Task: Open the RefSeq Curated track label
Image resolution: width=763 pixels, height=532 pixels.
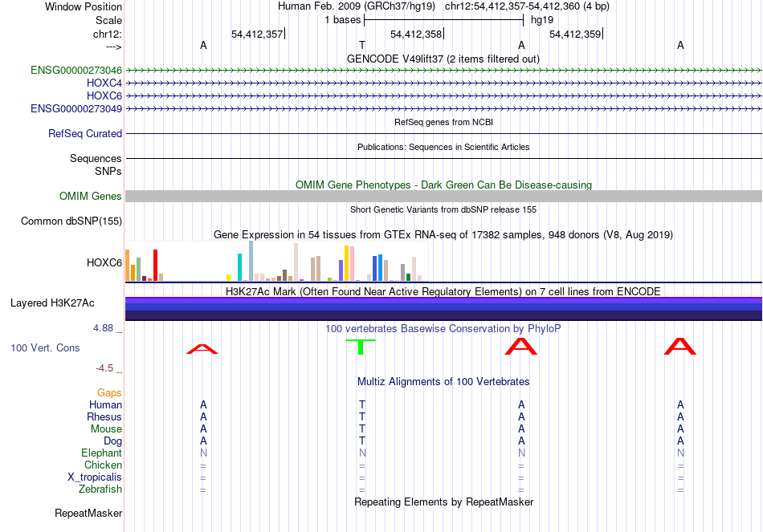Action: point(84,133)
